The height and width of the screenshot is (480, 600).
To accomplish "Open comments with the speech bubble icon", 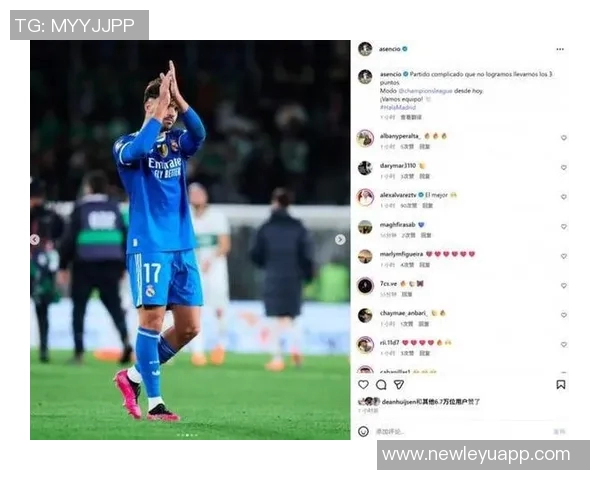I will [381, 384].
